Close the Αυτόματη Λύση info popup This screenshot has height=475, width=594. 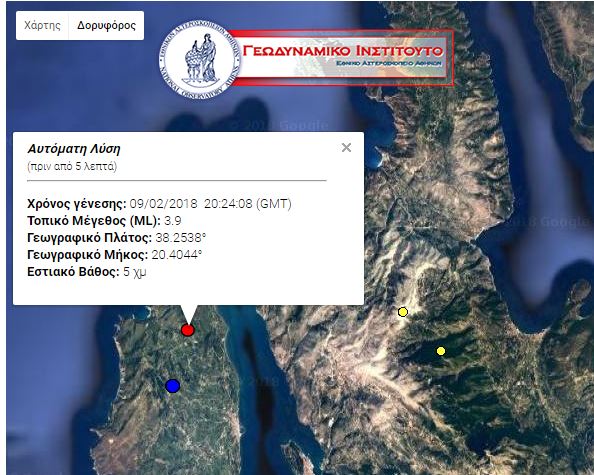click(x=346, y=148)
